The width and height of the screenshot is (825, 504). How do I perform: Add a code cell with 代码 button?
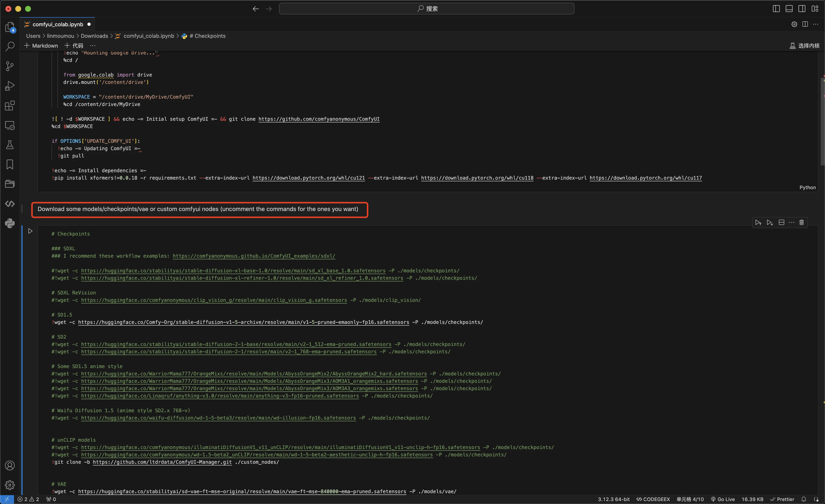click(74, 45)
